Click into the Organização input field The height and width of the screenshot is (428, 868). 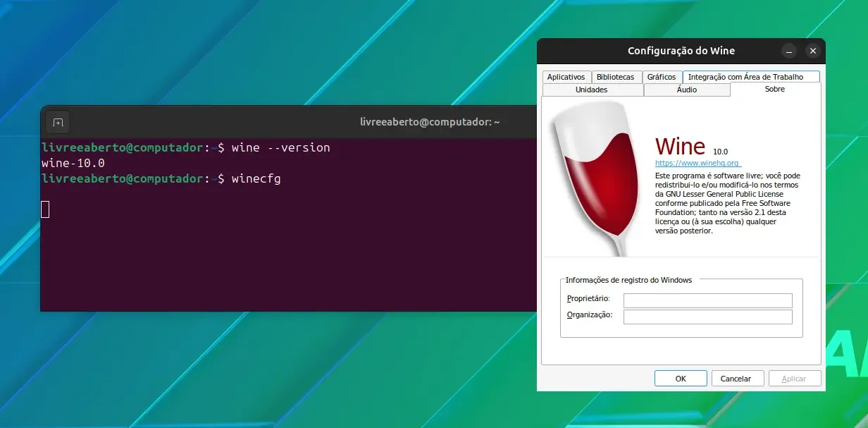pyautogui.click(x=708, y=317)
